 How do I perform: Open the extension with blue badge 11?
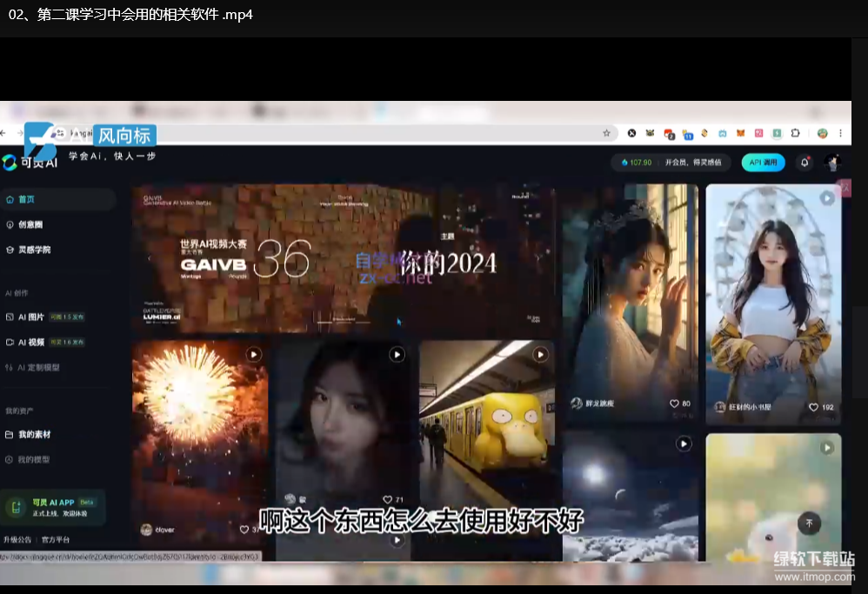click(687, 133)
